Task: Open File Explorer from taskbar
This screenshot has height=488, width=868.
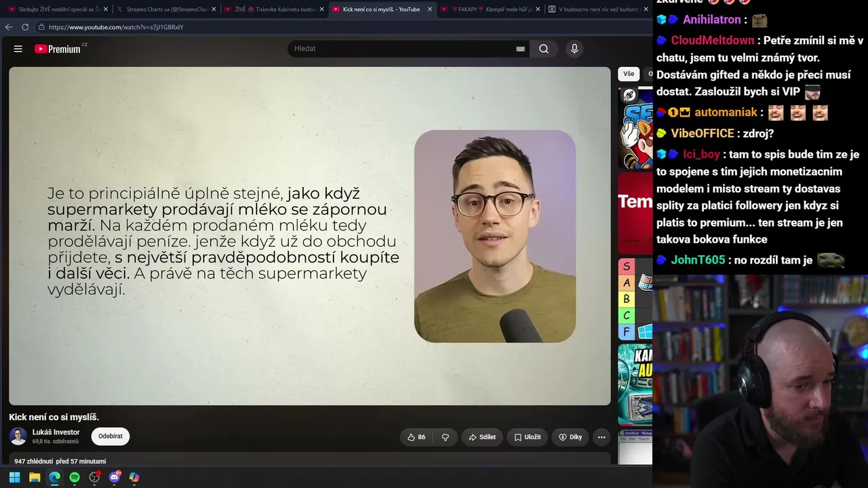Action: point(35,477)
